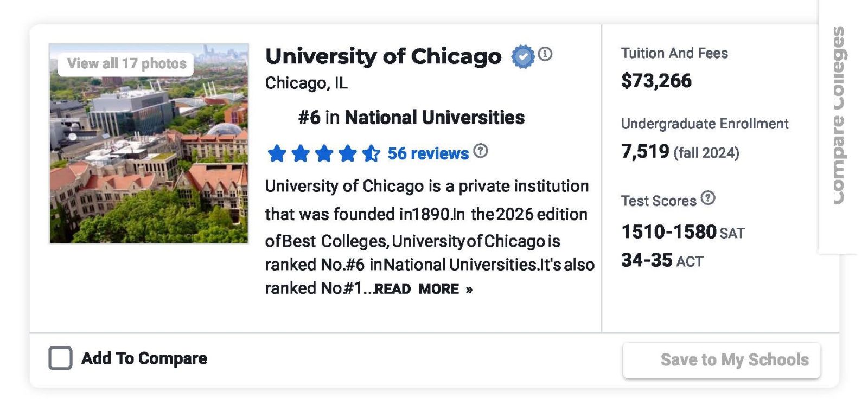Viewport: 868px width, 418px height.
Task: Open the Compare Colleges side tab
Action: click(x=838, y=115)
